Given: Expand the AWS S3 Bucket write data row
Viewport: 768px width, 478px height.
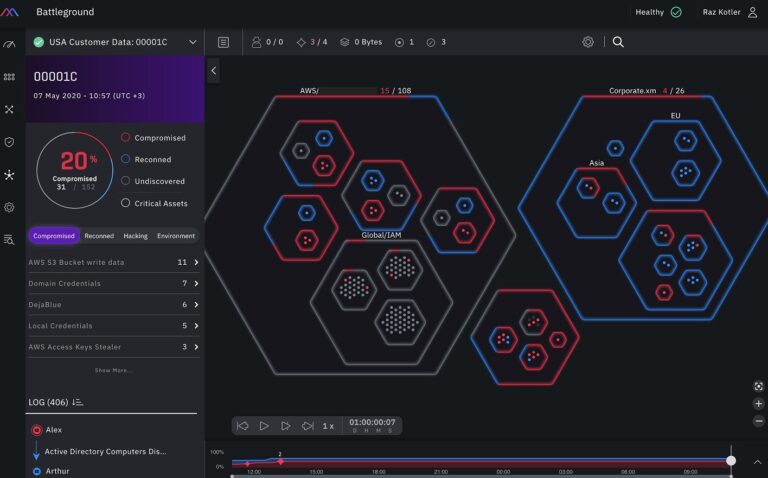Looking at the screenshot, I should (196, 262).
